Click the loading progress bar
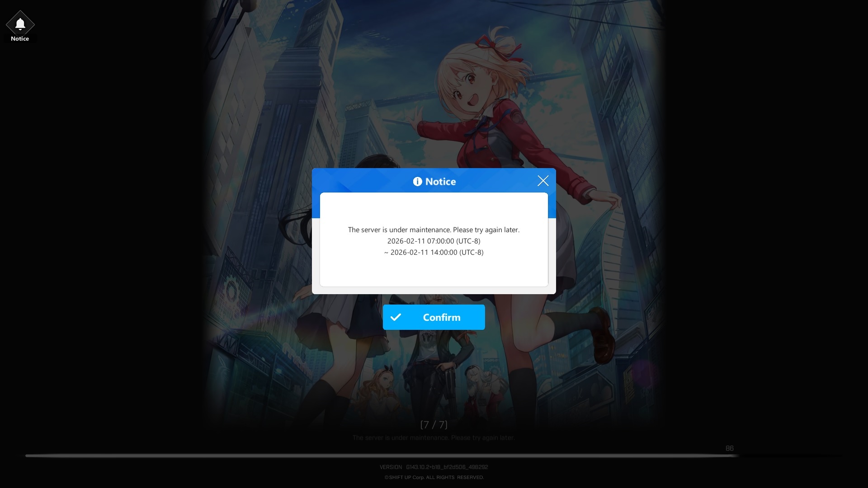868x488 pixels. point(380,455)
